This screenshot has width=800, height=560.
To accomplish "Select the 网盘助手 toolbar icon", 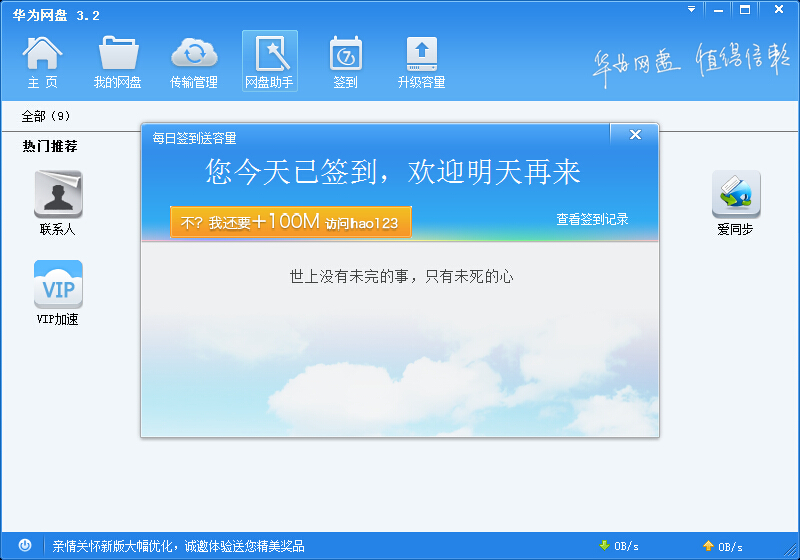I will tap(269, 62).
